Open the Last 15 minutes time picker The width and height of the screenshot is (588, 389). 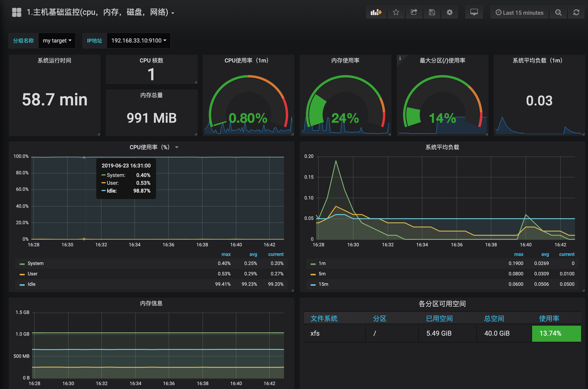tap(519, 12)
